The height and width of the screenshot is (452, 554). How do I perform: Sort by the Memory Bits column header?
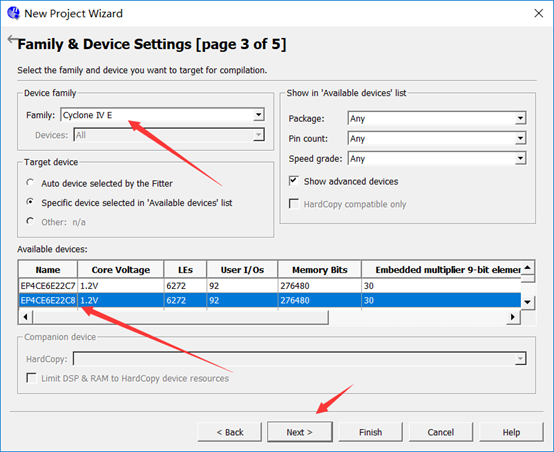tap(320, 270)
